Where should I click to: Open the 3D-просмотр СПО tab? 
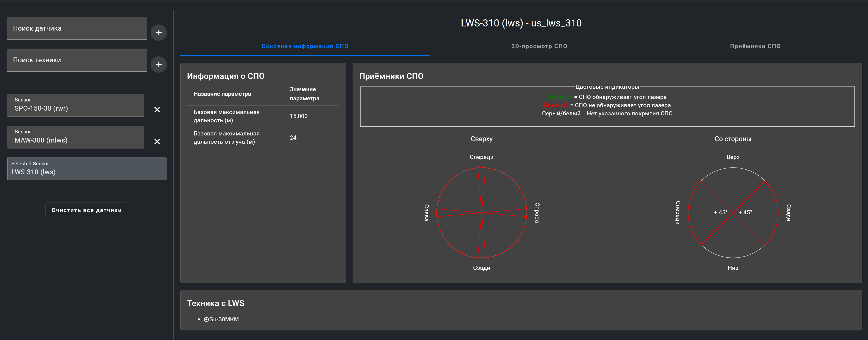539,46
